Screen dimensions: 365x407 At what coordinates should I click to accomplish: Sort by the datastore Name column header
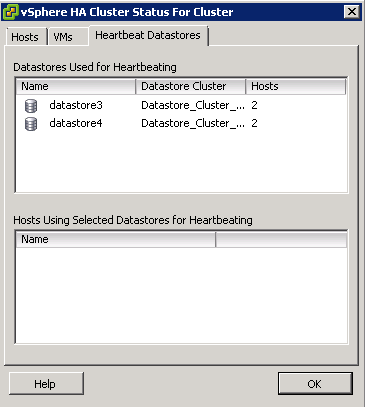click(76, 86)
